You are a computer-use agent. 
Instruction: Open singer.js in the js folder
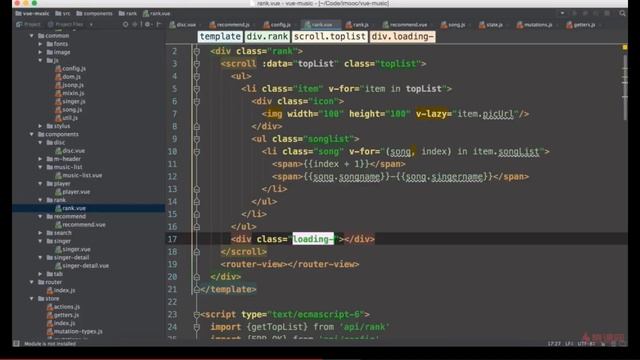point(70,101)
